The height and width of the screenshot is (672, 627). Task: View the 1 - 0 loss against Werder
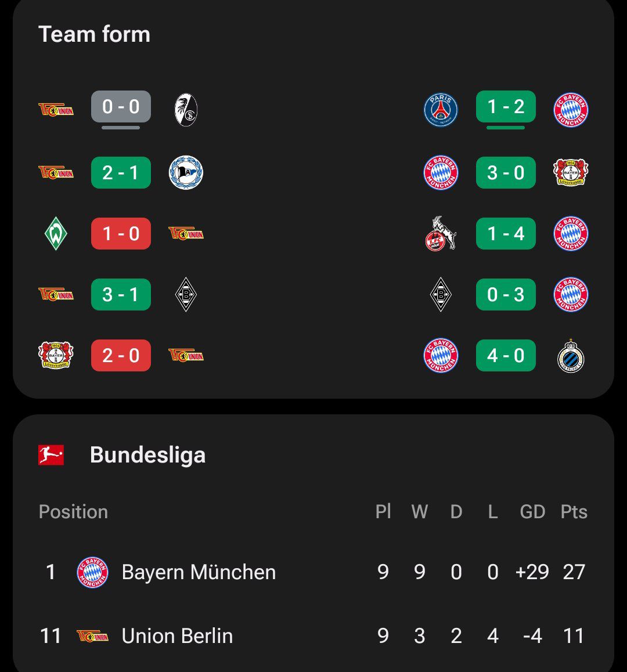[121, 234]
